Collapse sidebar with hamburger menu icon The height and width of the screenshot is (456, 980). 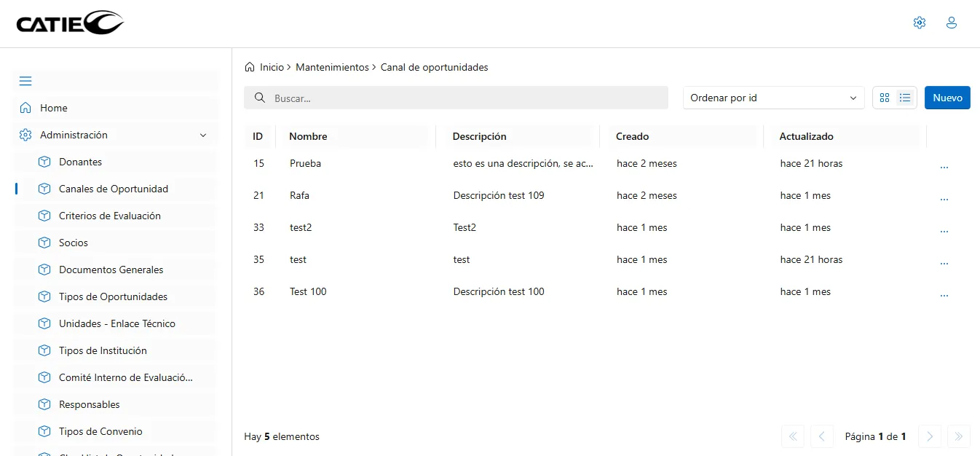click(x=25, y=81)
